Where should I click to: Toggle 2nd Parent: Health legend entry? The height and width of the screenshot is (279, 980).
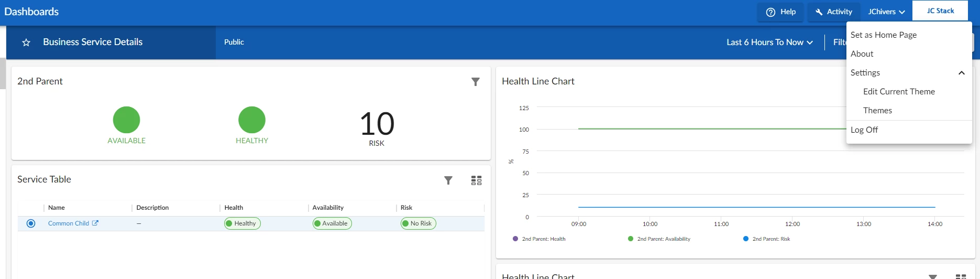pos(539,239)
